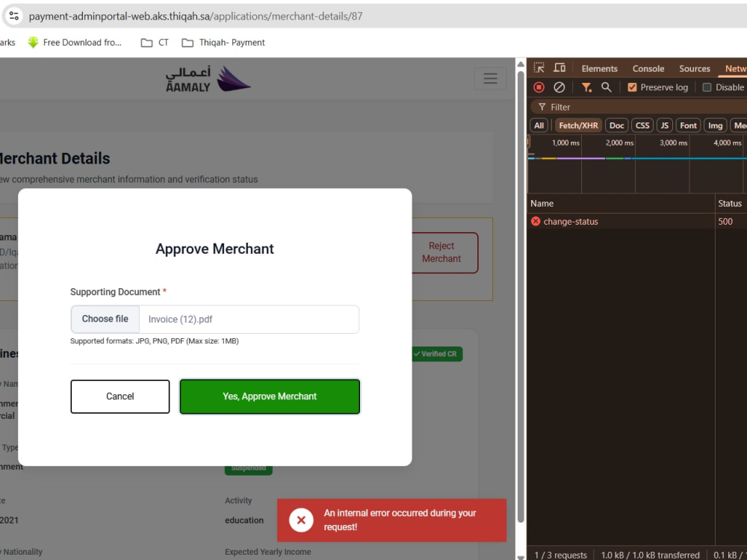
Task: Toggle the network filter funnel icon
Action: 586,87
